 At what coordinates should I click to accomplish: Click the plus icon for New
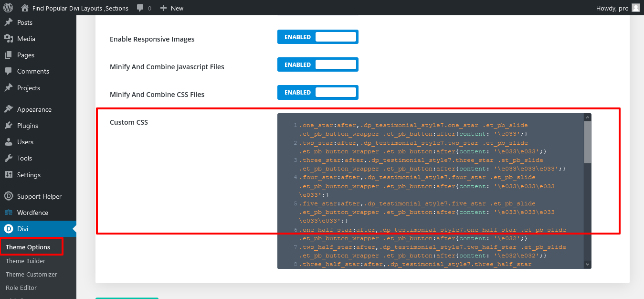coord(163,8)
